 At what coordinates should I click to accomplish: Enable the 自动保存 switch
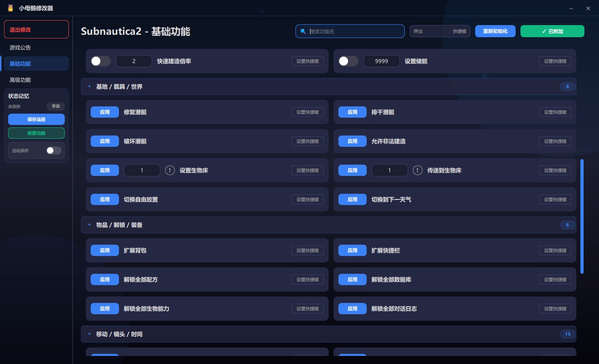pos(54,150)
